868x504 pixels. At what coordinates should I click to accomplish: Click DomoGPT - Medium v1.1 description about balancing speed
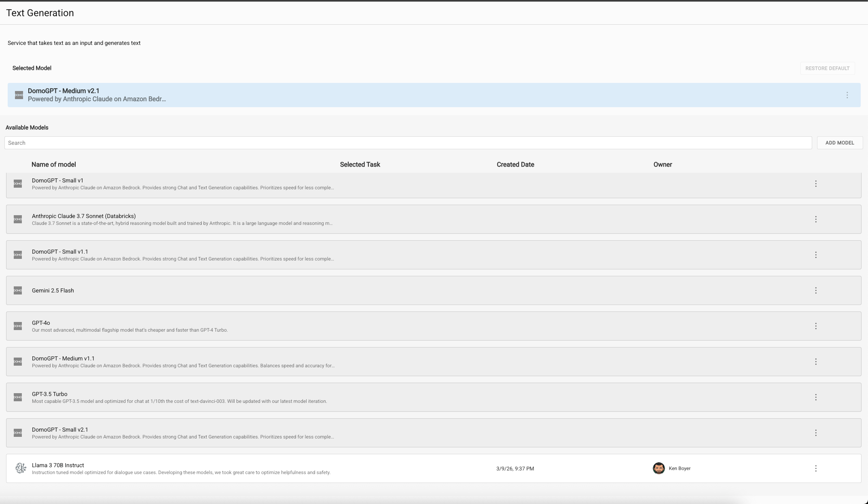183,366
